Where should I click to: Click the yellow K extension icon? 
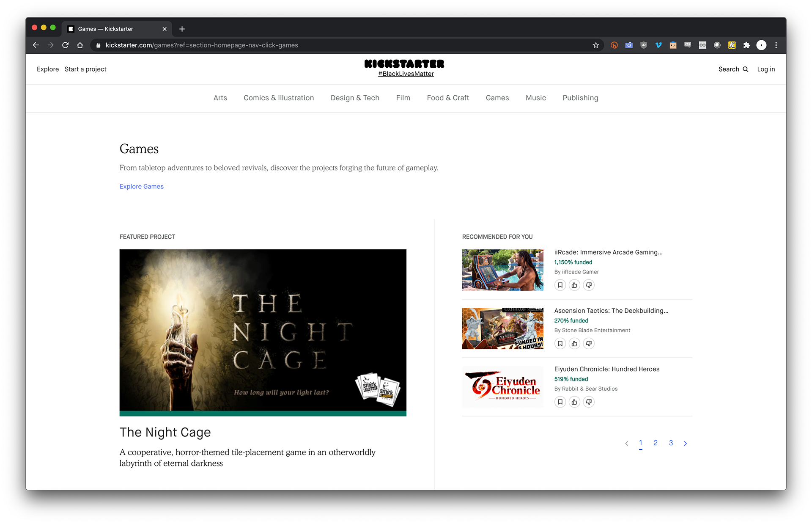[732, 45]
